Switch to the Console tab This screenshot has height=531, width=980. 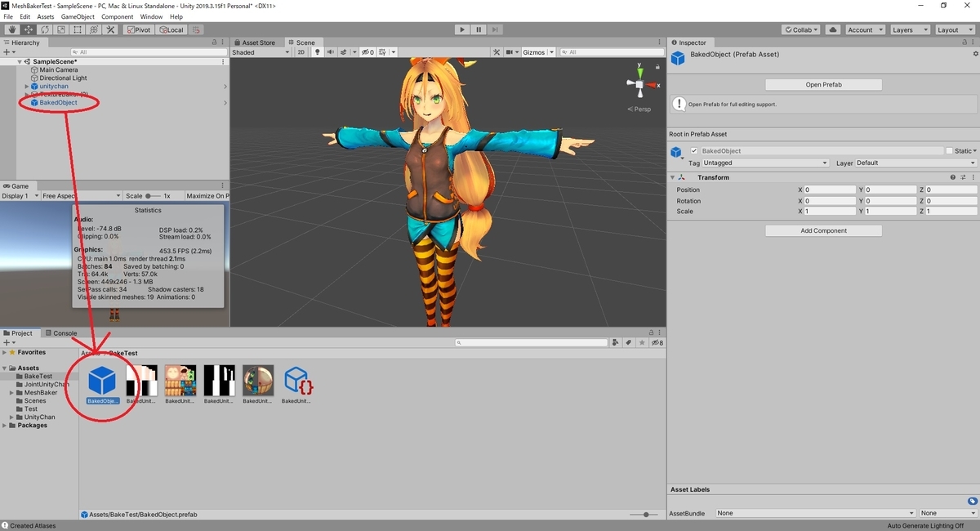tap(61, 333)
